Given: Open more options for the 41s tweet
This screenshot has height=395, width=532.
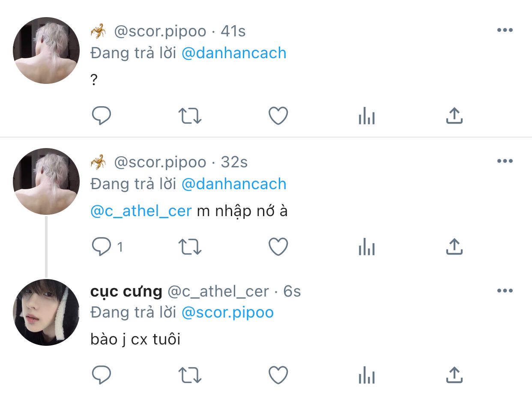Looking at the screenshot, I should point(505,30).
